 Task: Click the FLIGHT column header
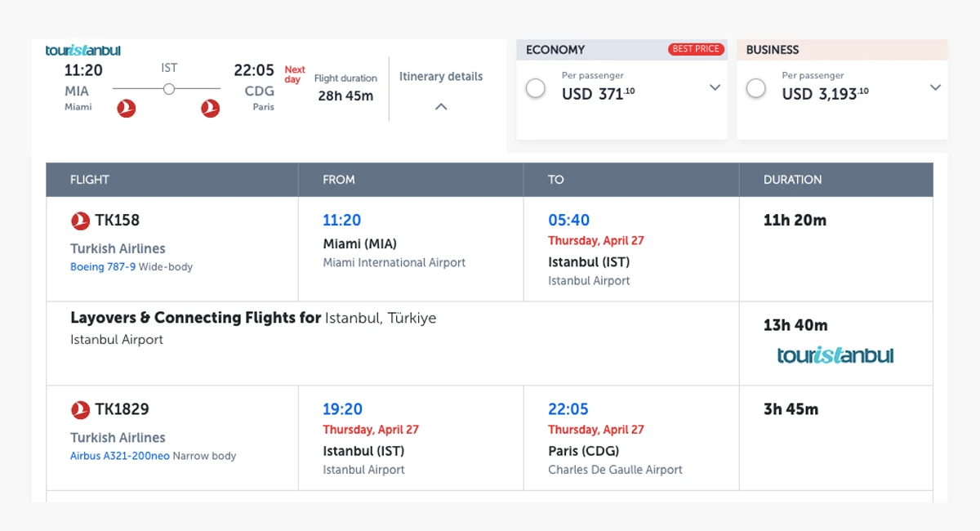pos(90,180)
